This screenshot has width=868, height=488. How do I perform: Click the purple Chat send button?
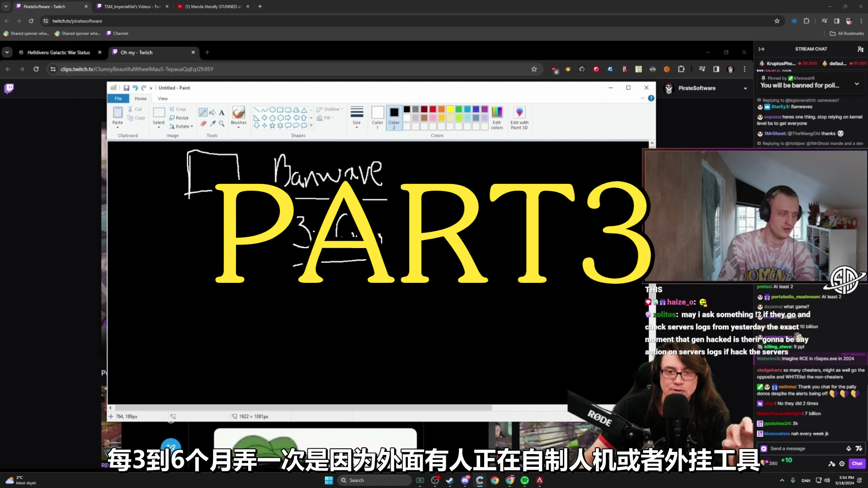tap(857, 464)
